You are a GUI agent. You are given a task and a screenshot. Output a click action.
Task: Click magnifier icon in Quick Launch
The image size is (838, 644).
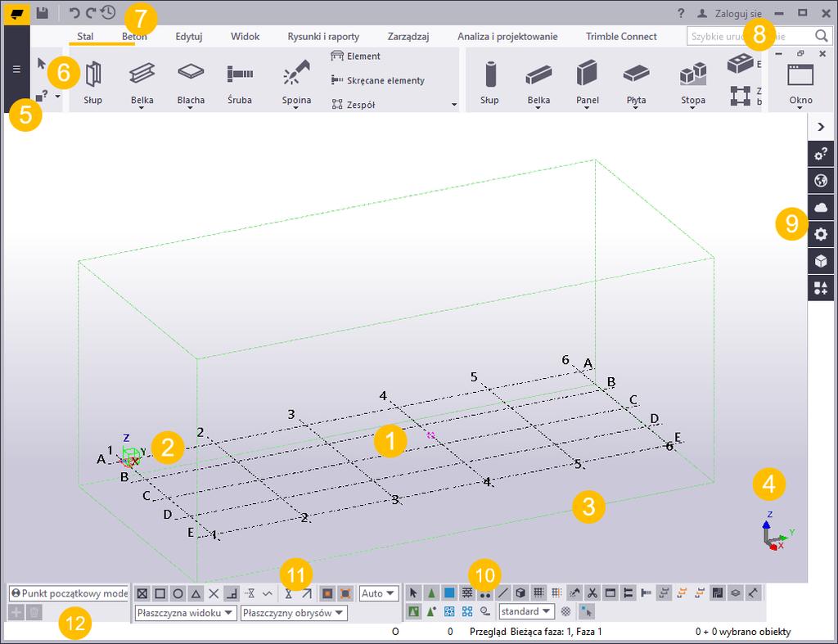coord(822,36)
